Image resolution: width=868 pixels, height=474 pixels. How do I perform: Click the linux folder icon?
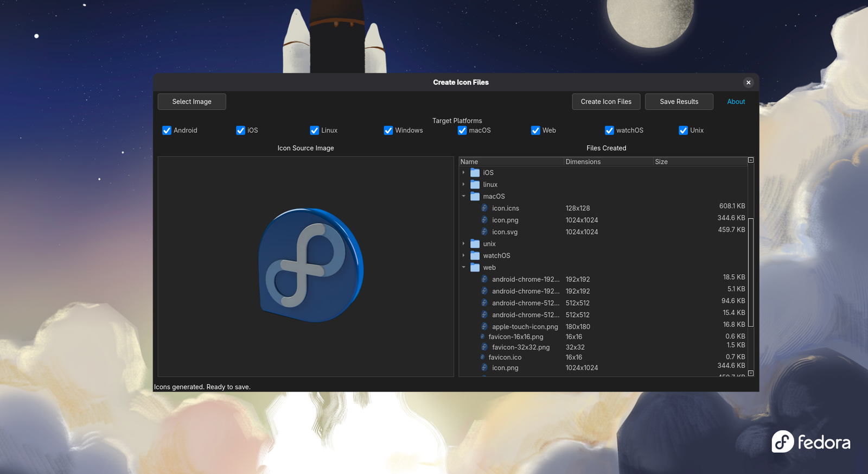pos(475,185)
